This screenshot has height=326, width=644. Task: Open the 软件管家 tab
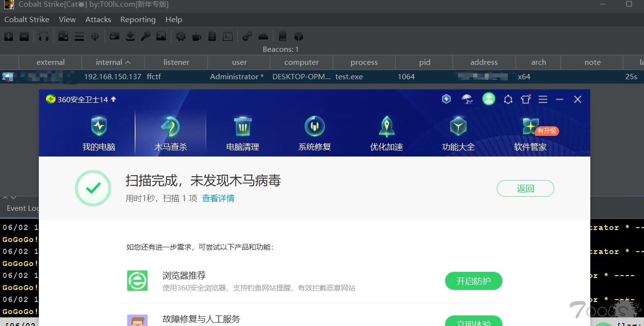tap(530, 133)
